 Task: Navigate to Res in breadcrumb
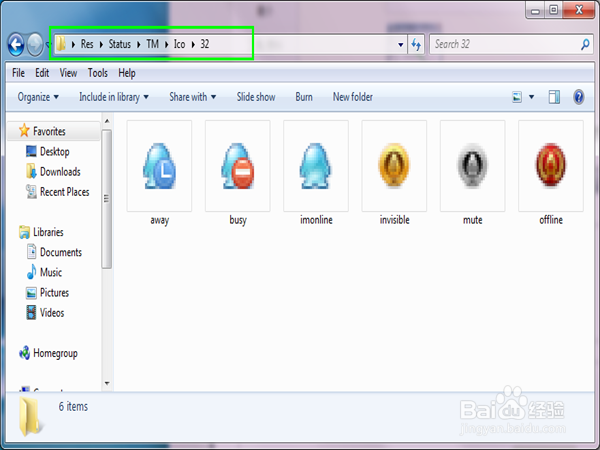click(87, 44)
